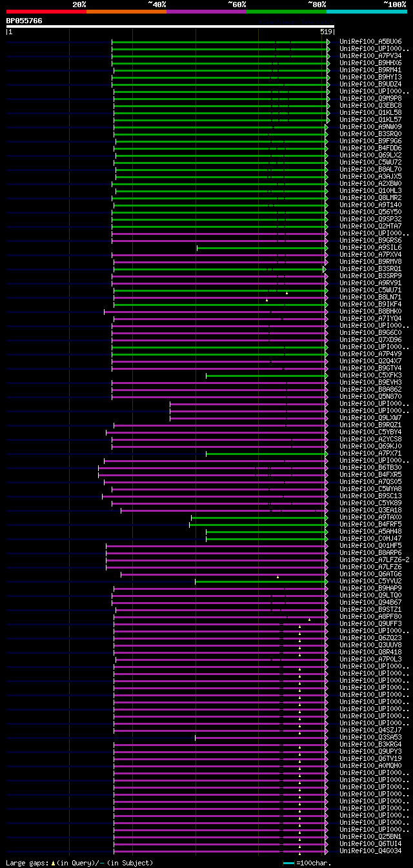This screenshot has height=868, width=413.
Task: Open hit UniRef100_Q5N870
Action: tap(370, 396)
